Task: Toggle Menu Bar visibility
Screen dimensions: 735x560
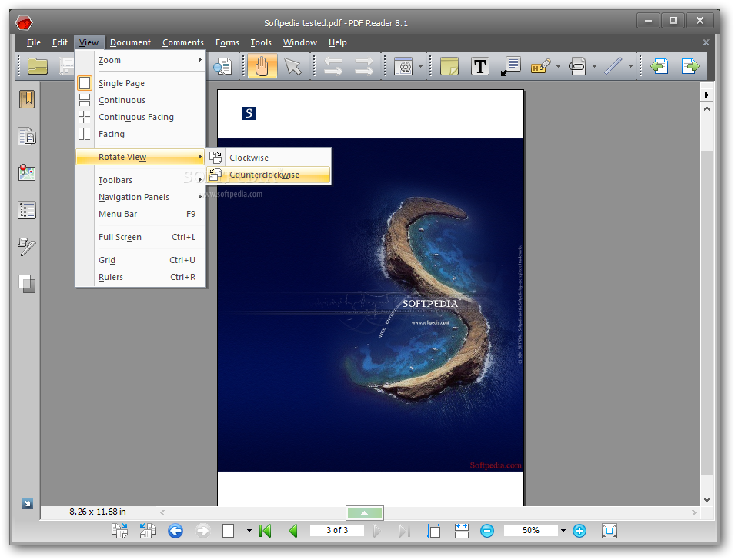Action: [141, 214]
